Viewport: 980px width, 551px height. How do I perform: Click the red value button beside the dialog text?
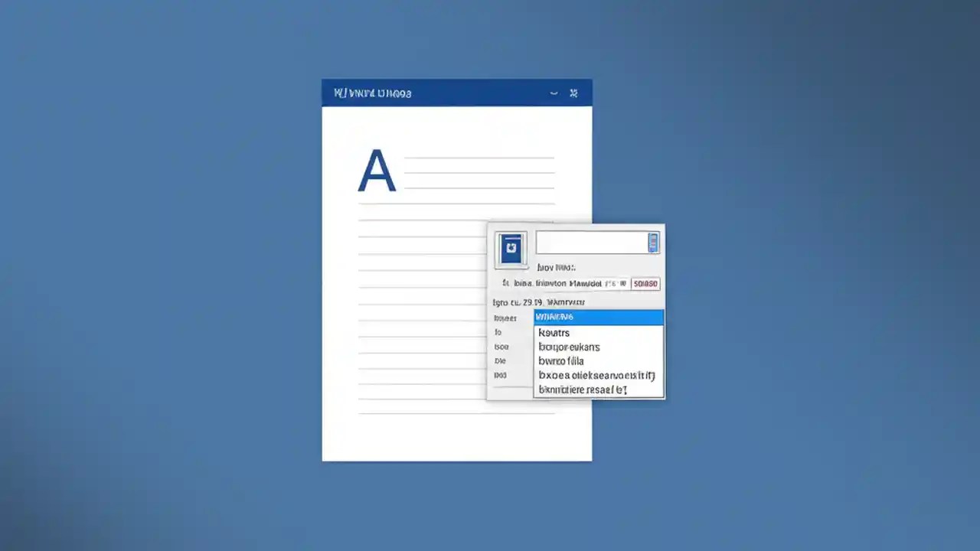[x=645, y=283]
